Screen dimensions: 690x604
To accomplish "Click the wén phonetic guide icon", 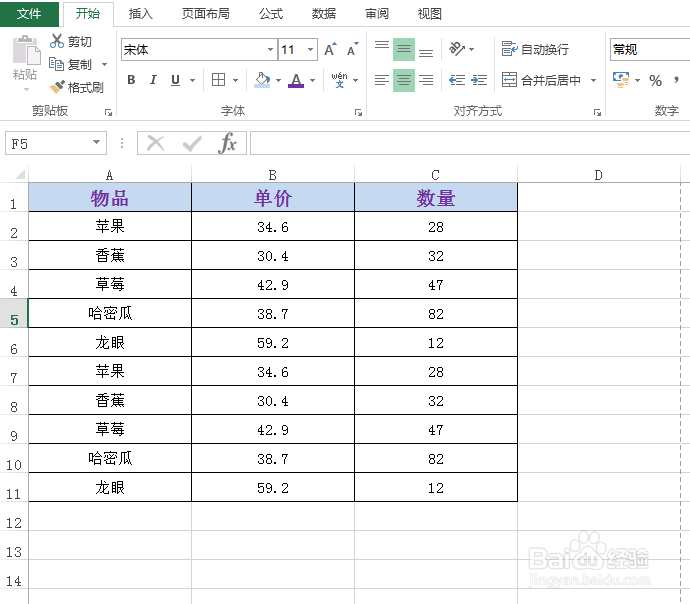I will coord(339,80).
